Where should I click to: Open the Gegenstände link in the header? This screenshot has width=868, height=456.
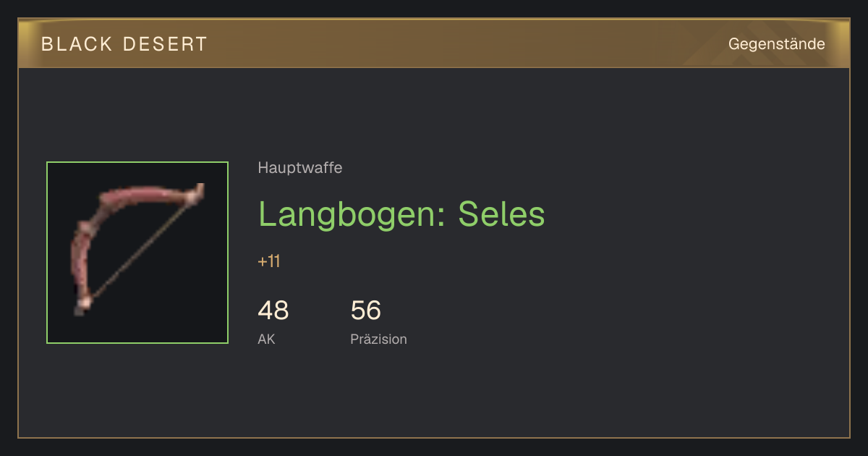pos(776,44)
